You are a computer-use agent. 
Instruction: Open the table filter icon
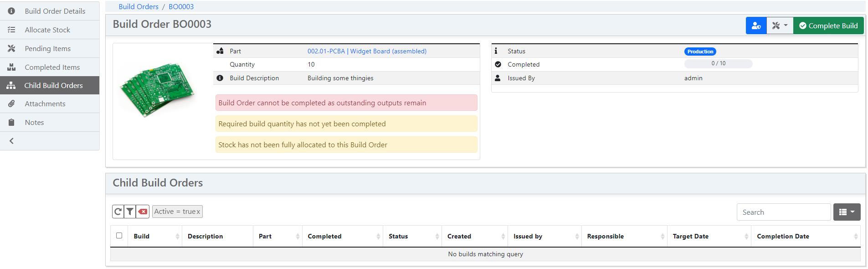click(x=130, y=212)
